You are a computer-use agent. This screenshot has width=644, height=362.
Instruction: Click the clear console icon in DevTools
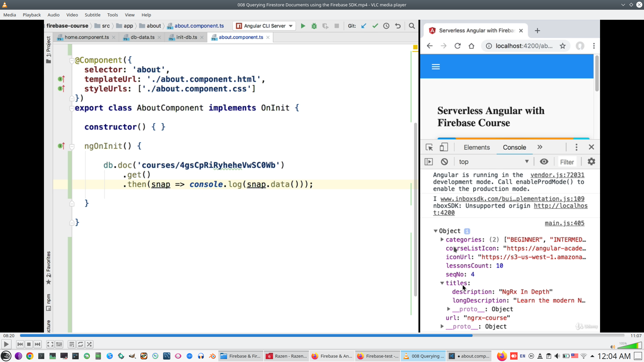tap(444, 162)
